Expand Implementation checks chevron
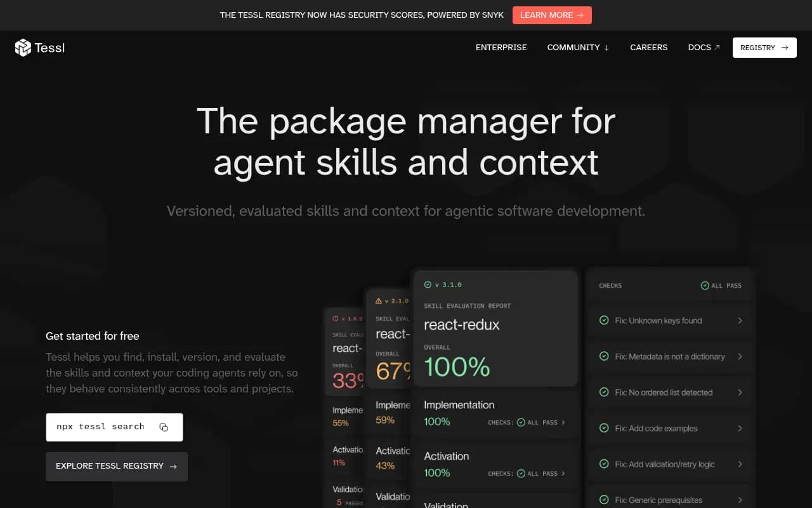 point(563,422)
